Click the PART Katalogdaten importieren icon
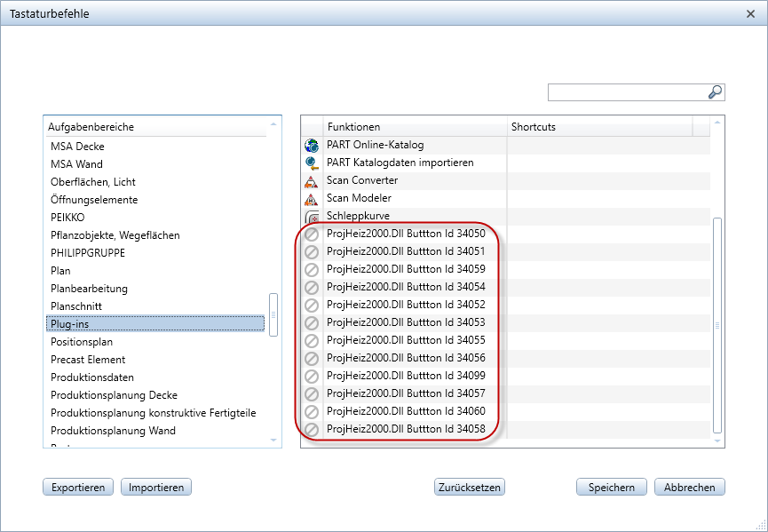 click(x=312, y=163)
